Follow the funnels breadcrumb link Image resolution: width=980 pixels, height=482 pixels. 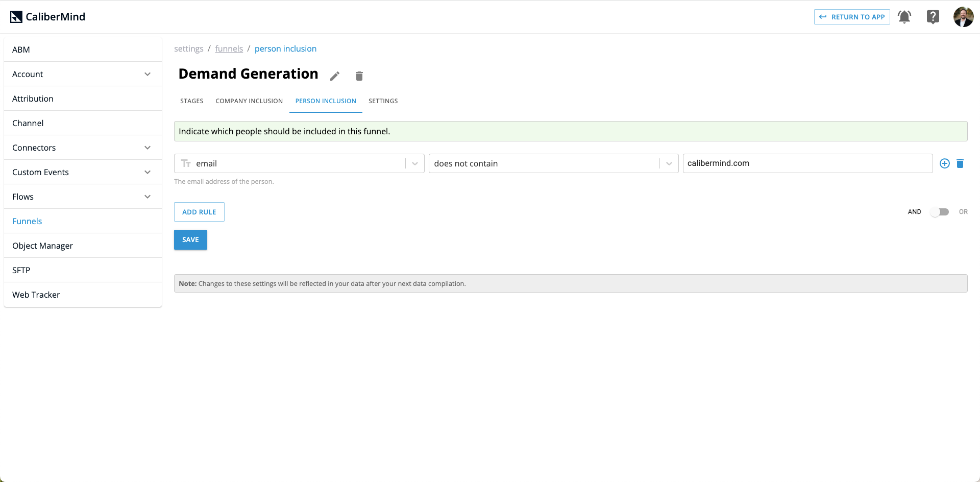229,49
